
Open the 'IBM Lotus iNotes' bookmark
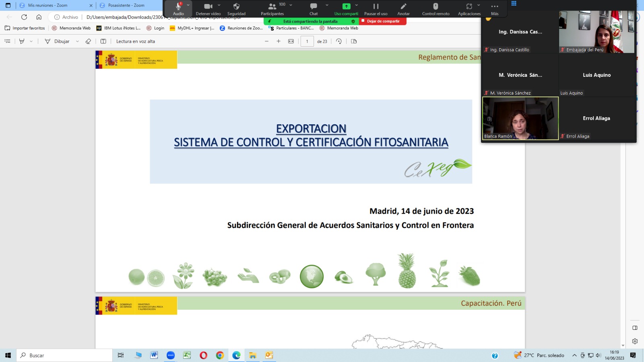(x=118, y=28)
